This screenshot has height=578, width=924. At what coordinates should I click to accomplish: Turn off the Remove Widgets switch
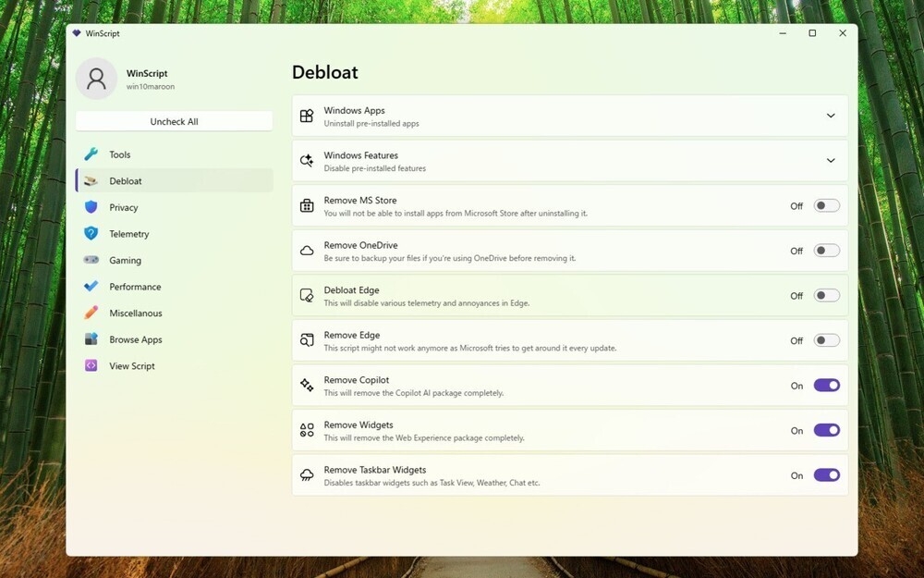(826, 430)
